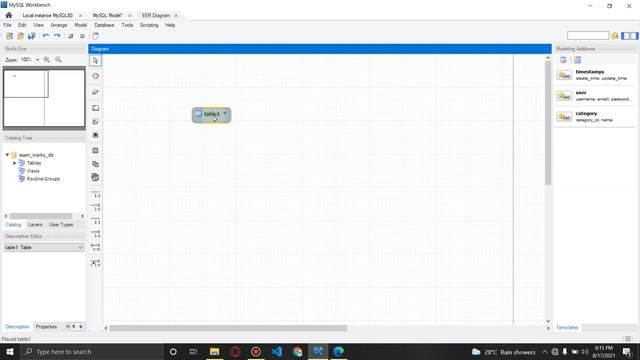Zoom in the Bird's Eye view

(47, 60)
